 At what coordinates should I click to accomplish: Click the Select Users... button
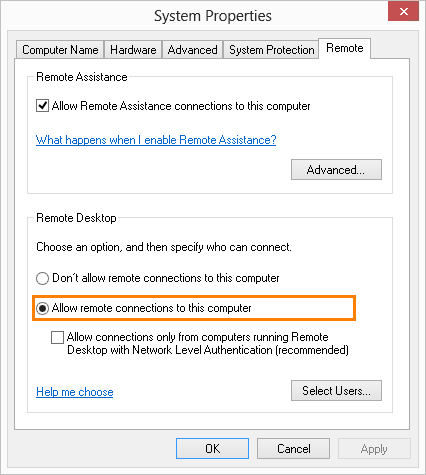point(336,390)
